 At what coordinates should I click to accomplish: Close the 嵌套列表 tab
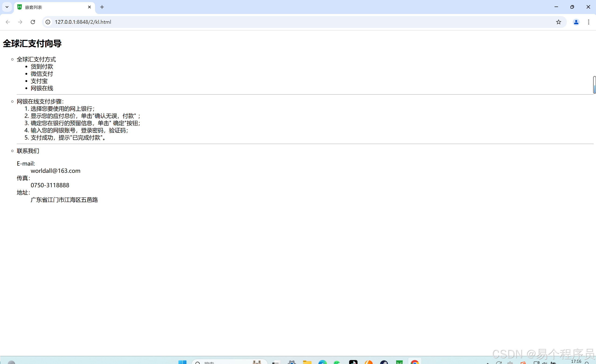tap(89, 7)
